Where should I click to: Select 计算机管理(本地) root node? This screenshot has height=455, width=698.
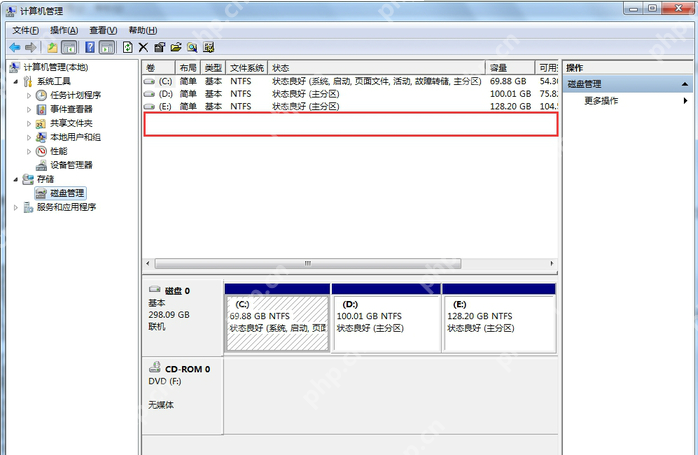(x=56, y=67)
